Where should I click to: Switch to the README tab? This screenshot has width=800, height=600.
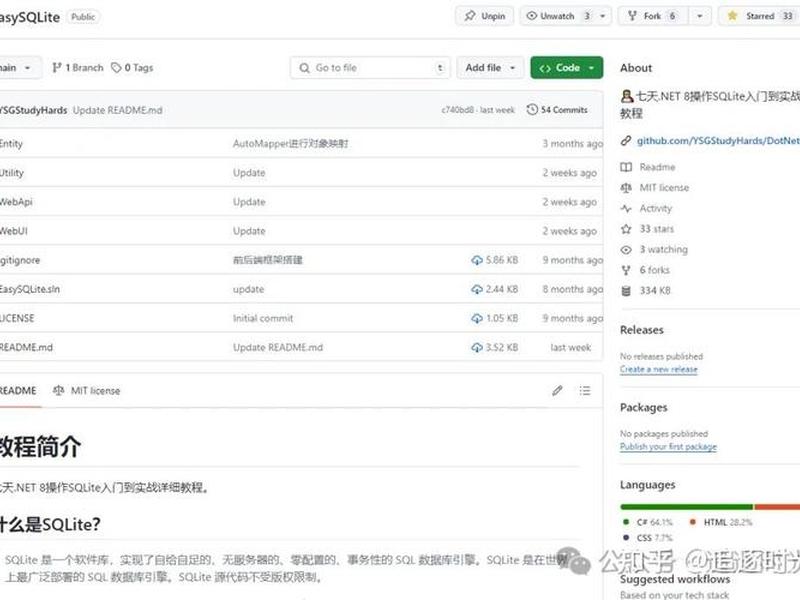[18, 390]
